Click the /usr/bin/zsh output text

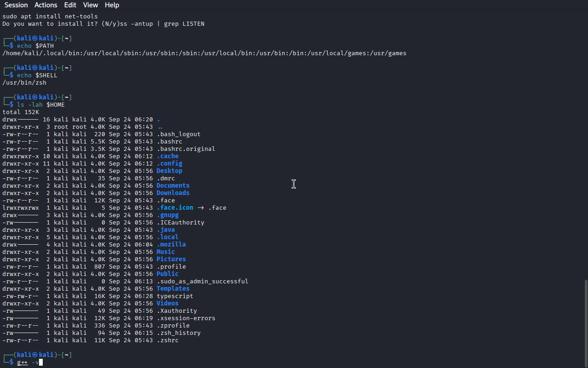(x=24, y=83)
